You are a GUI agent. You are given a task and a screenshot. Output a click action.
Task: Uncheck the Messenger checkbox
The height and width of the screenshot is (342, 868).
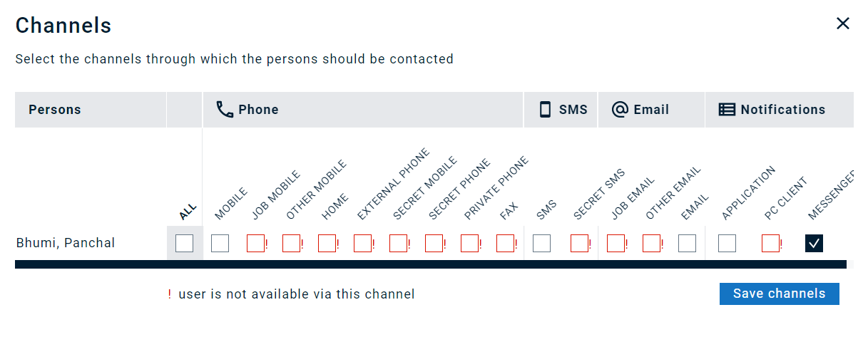point(814,244)
